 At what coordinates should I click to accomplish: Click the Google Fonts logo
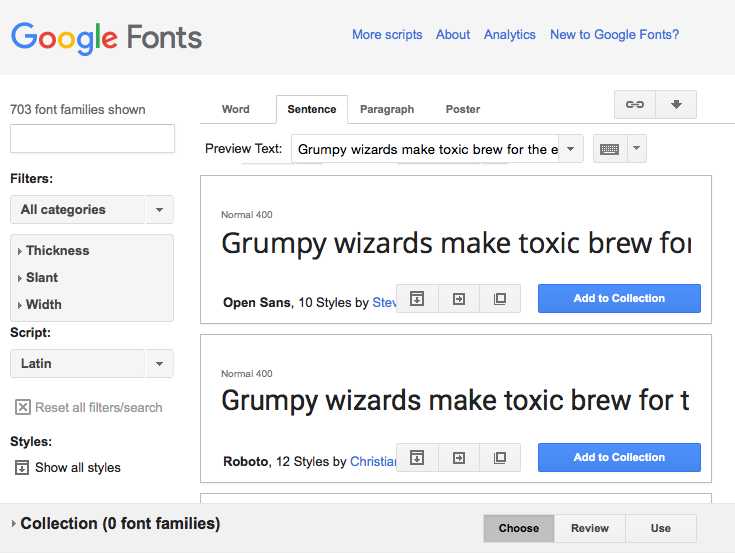(106, 38)
